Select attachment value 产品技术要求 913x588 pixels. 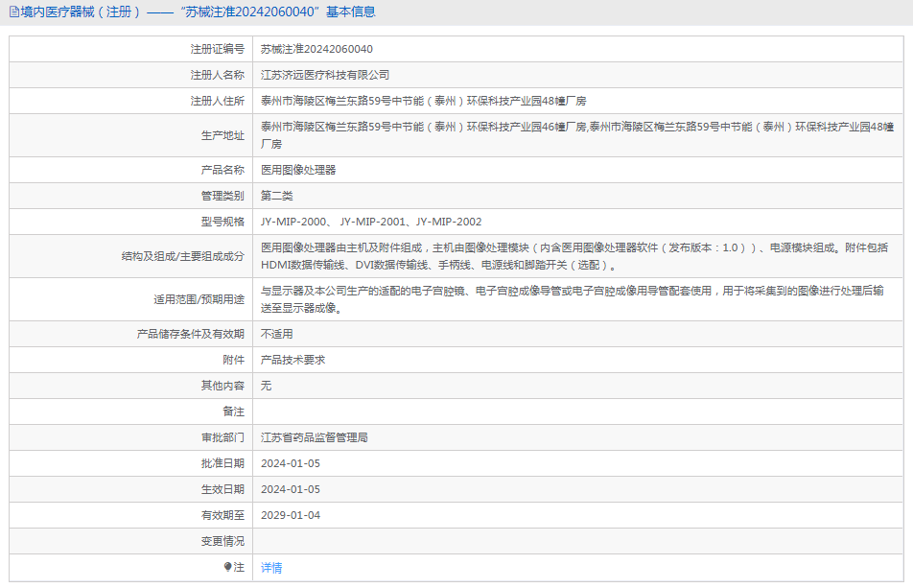[293, 360]
